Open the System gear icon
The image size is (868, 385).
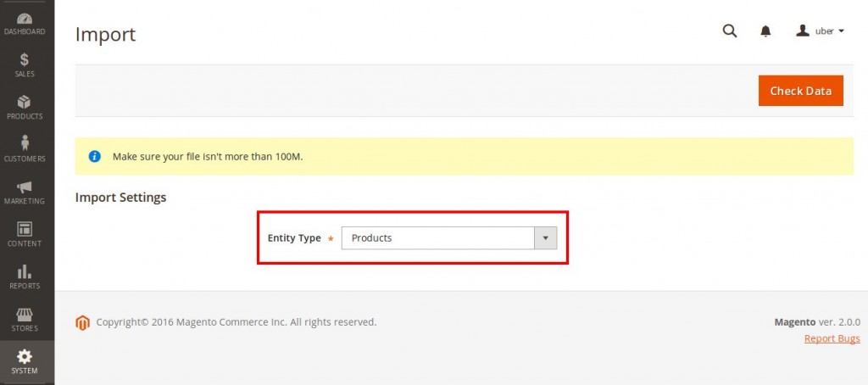click(25, 356)
